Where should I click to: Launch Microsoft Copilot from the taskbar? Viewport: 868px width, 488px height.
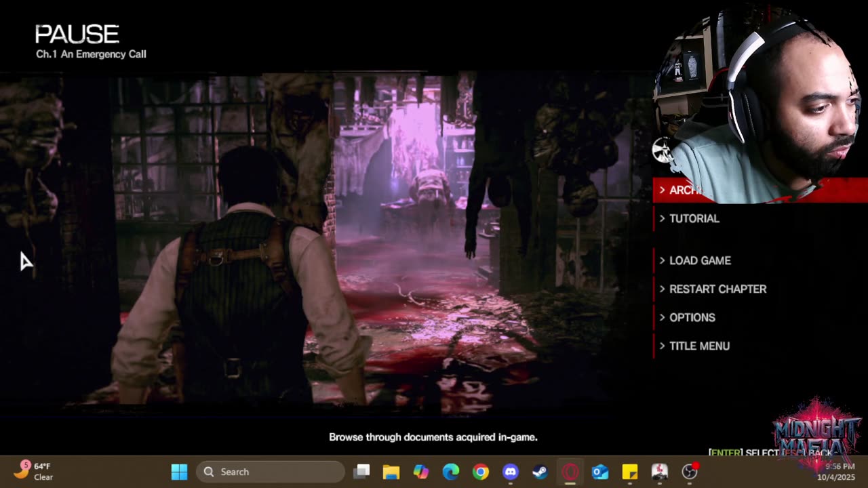pyautogui.click(x=421, y=472)
